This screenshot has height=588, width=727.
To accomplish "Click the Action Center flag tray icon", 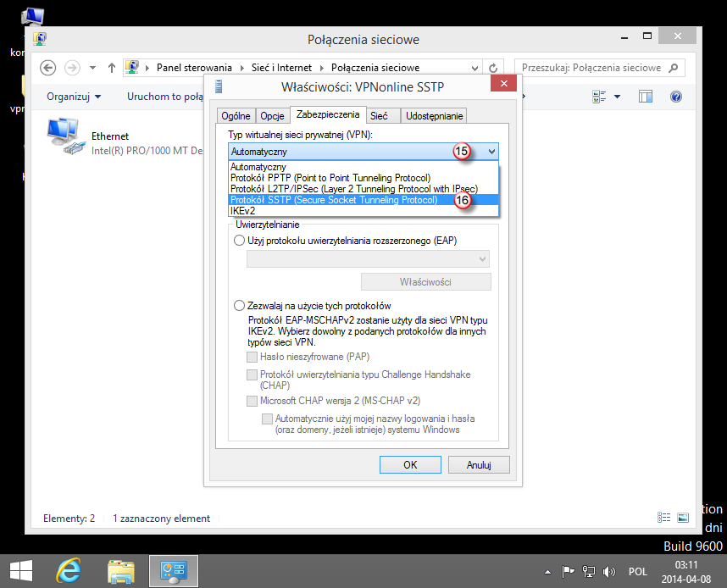I will [568, 572].
